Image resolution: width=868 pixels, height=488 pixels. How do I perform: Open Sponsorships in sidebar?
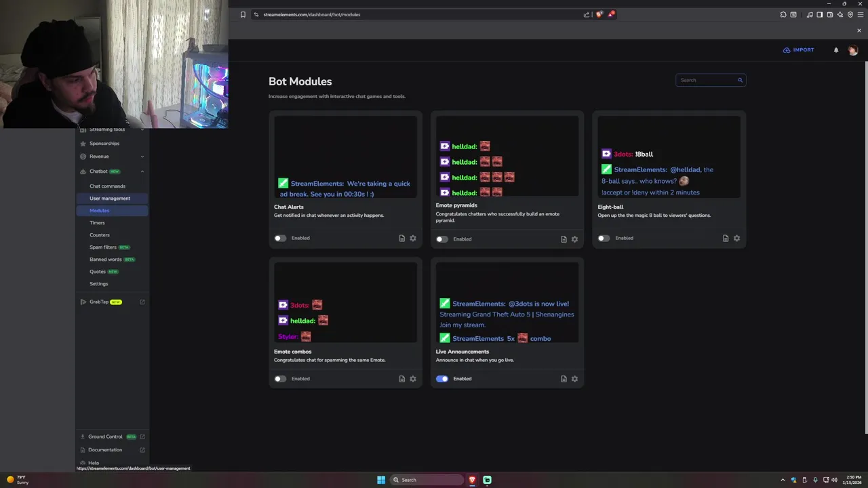click(x=104, y=144)
